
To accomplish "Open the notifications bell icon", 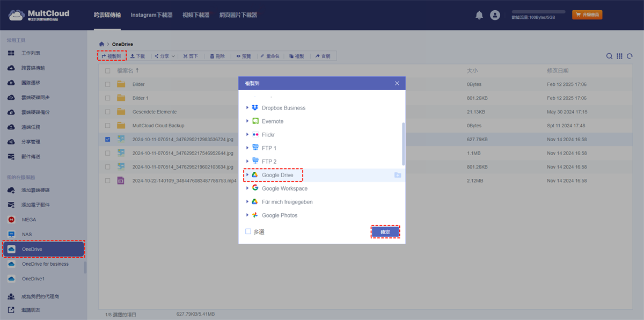I will (479, 15).
